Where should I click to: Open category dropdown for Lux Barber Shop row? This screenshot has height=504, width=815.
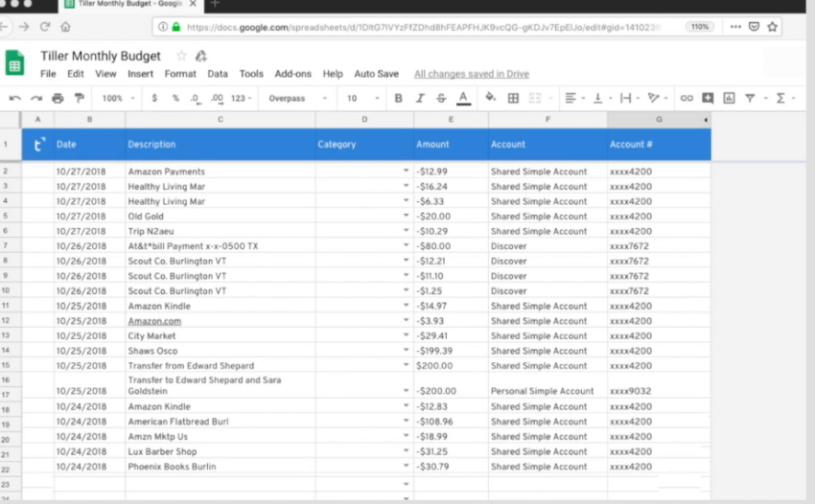point(406,450)
